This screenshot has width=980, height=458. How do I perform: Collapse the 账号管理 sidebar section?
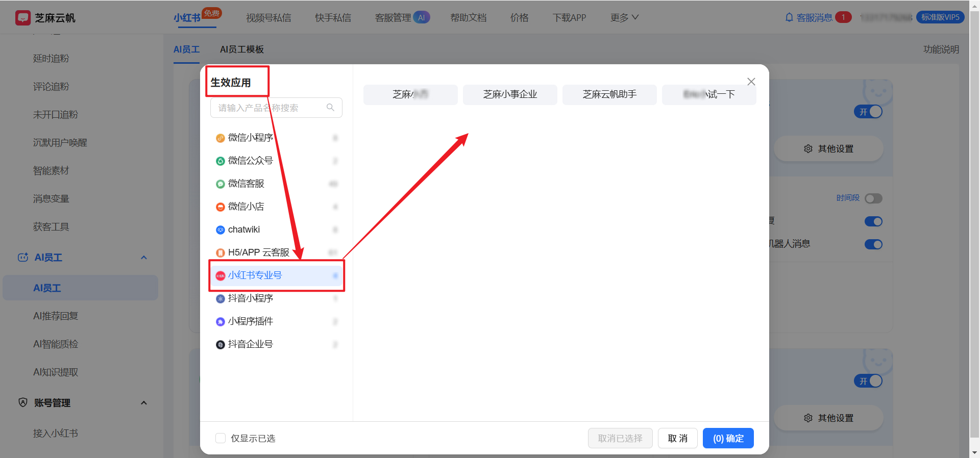[x=144, y=403]
